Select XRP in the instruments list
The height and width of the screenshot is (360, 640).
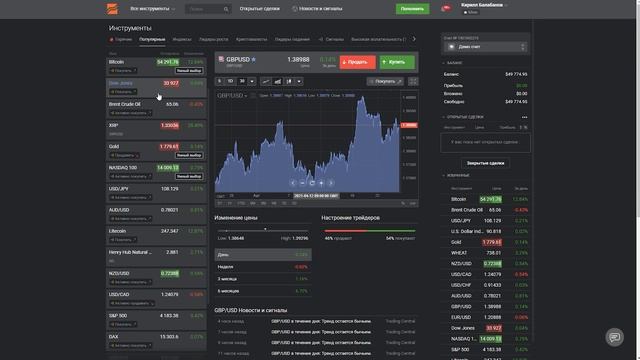pos(156,130)
